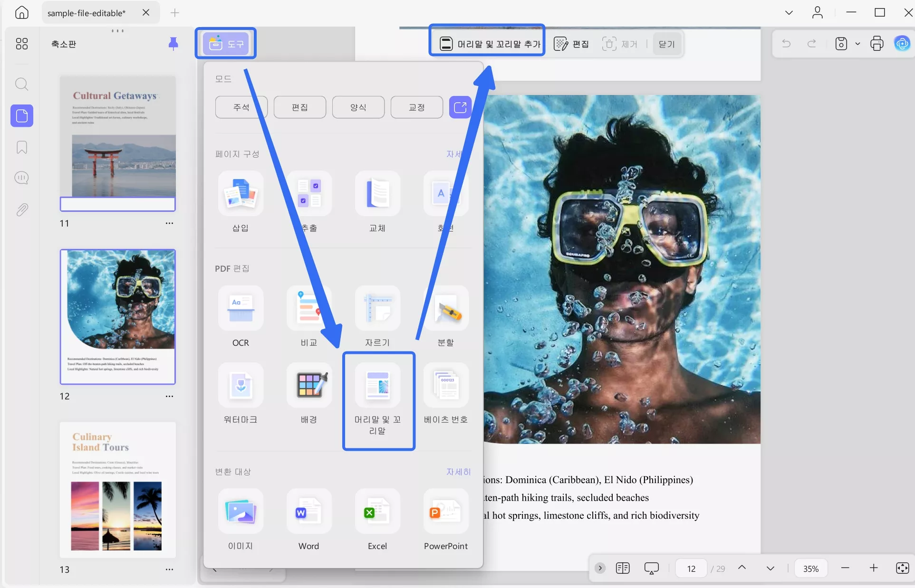Viewport: 915px width, 588px height.
Task: Select the page thumbnails sidebar icon
Action: pos(22,116)
